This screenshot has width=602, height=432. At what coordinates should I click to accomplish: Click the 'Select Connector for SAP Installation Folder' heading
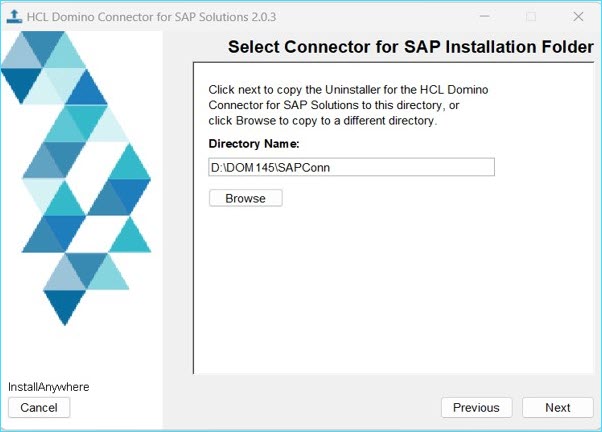pyautogui.click(x=411, y=47)
